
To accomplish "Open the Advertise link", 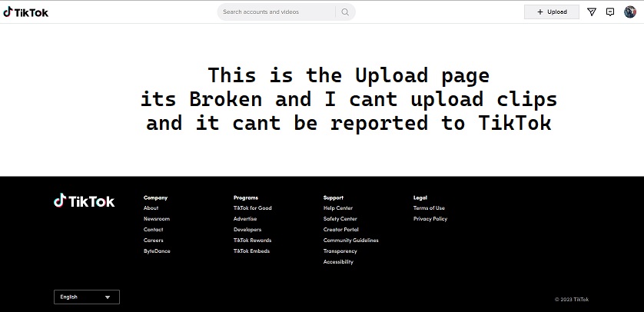I will 245,219.
